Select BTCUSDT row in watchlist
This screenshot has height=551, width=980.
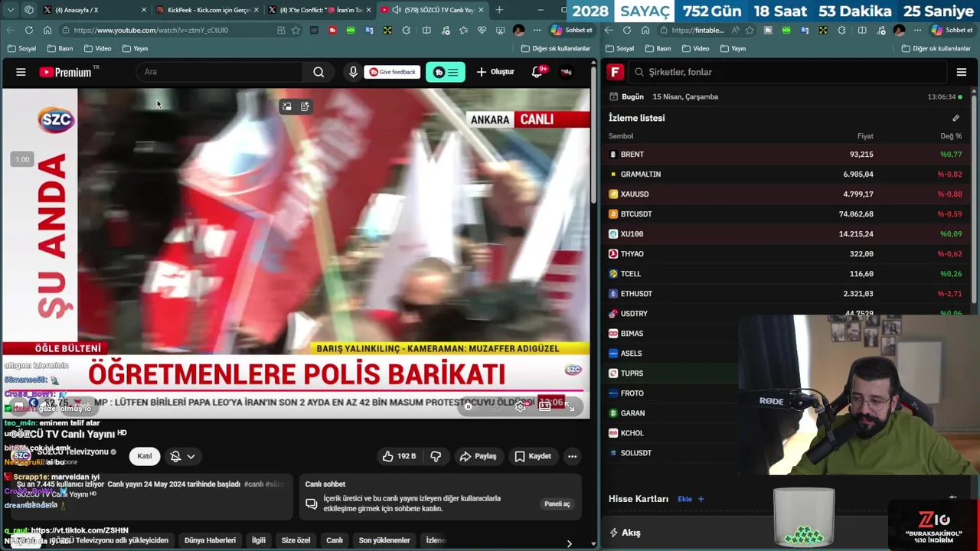click(x=785, y=214)
